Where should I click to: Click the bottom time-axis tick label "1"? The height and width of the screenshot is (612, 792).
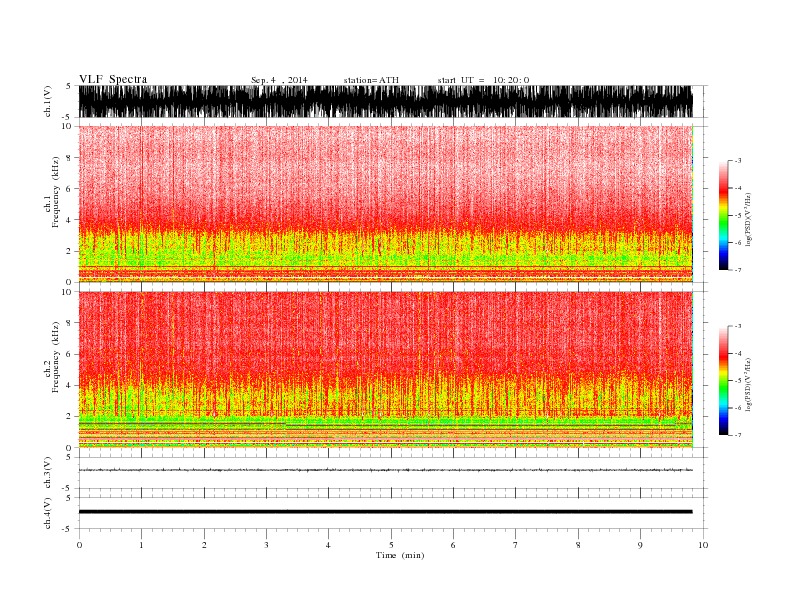[x=141, y=545]
